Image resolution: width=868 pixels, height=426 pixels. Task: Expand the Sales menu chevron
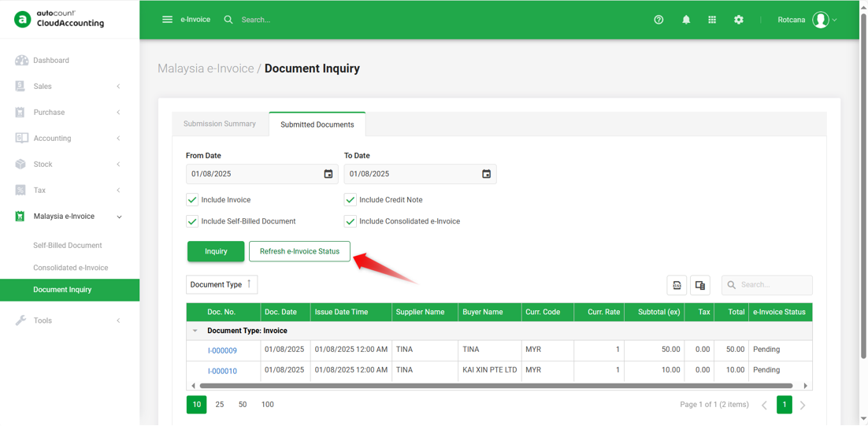pyautogui.click(x=118, y=87)
